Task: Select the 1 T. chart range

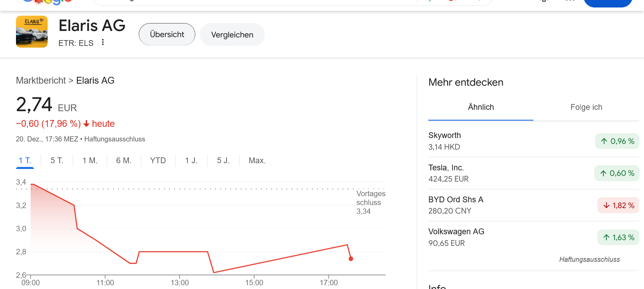Action: (x=25, y=160)
